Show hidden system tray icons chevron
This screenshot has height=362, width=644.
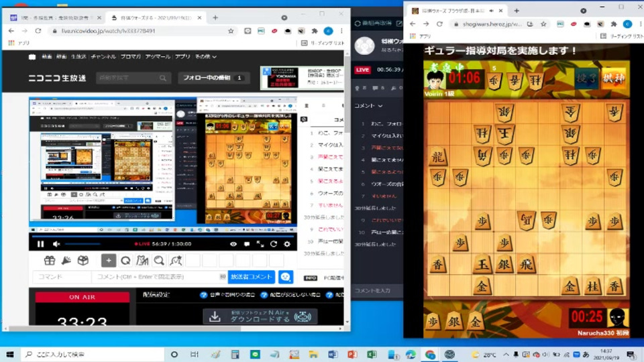click(506, 354)
